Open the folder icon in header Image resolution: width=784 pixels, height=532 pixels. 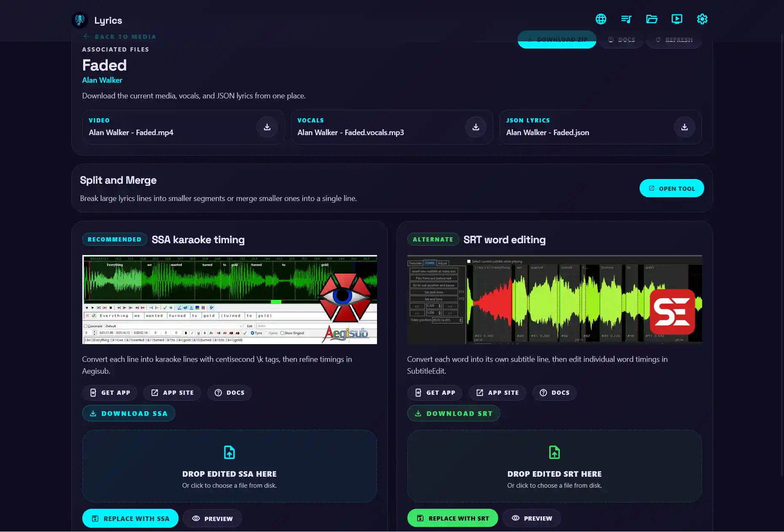pyautogui.click(x=651, y=19)
